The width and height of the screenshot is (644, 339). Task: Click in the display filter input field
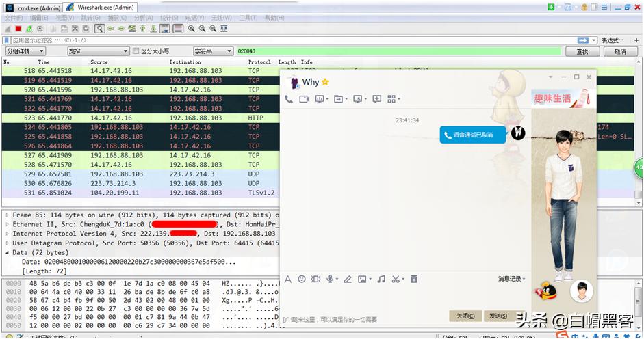pos(294,40)
